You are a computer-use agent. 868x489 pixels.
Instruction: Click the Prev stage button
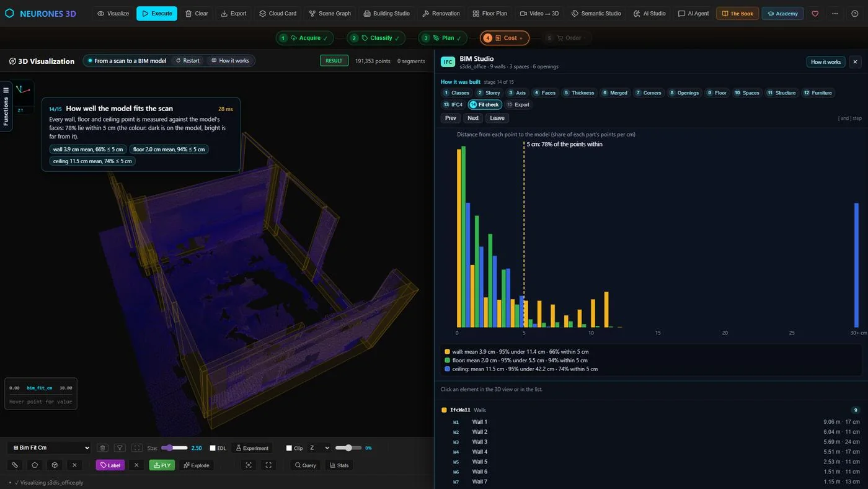tap(451, 118)
